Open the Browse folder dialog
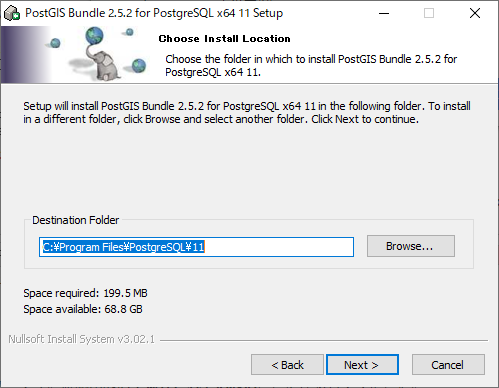This screenshot has height=388, width=499. pos(411,246)
